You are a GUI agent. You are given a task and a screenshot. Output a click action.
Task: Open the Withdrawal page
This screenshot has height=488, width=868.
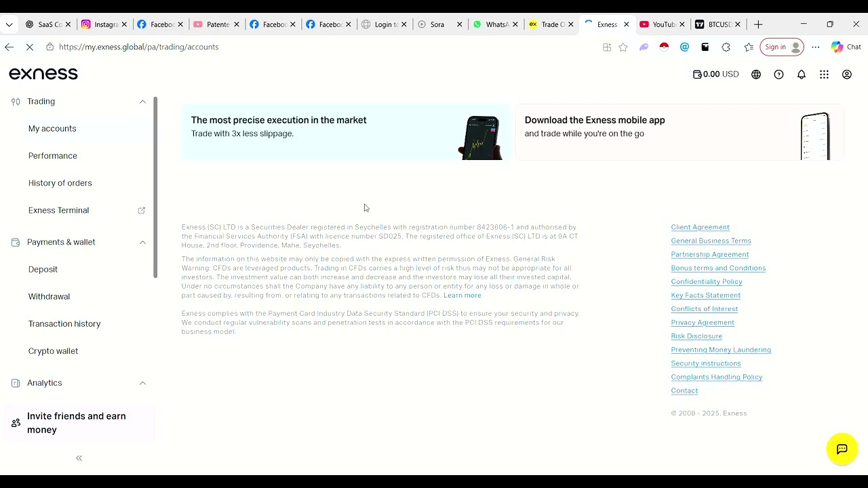pyautogui.click(x=49, y=296)
